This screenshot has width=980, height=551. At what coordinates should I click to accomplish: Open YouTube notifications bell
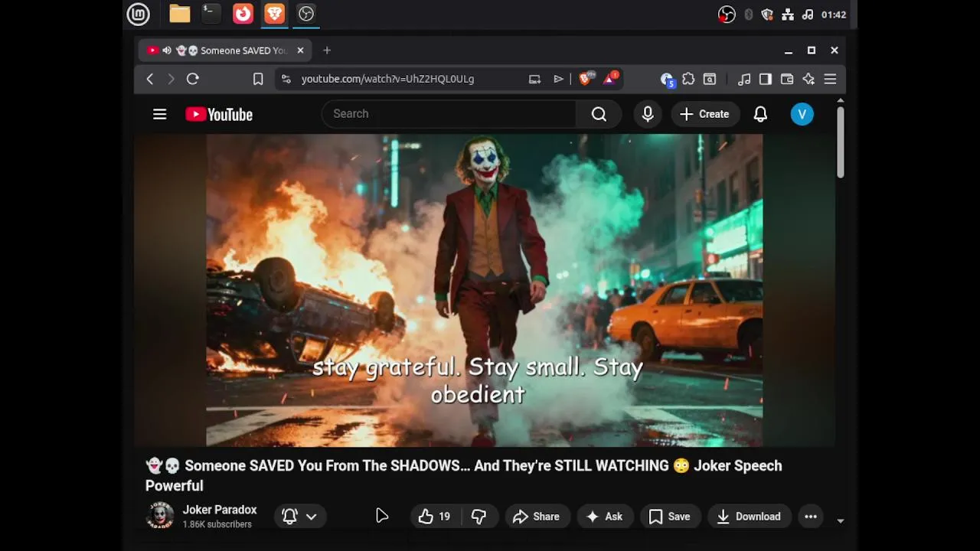click(x=760, y=114)
